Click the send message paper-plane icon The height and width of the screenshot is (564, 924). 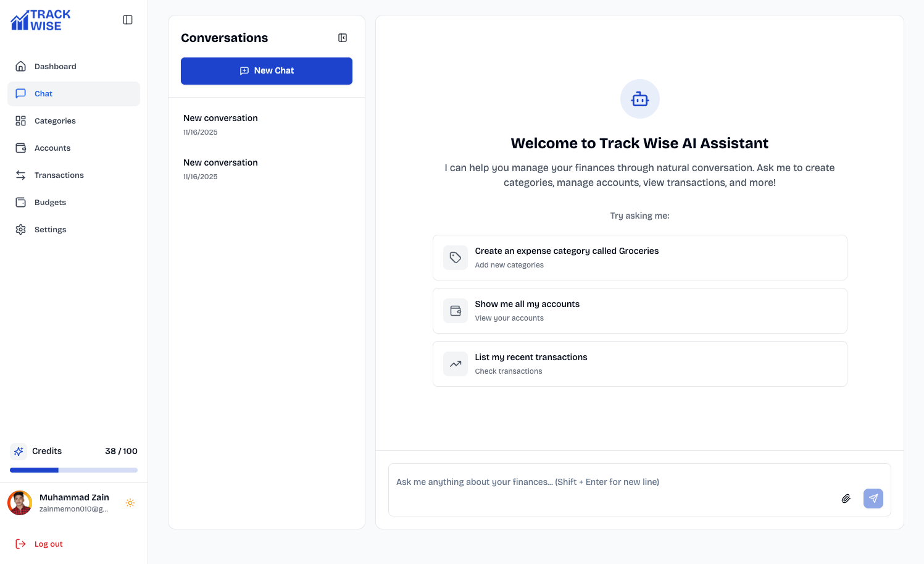pos(873,498)
